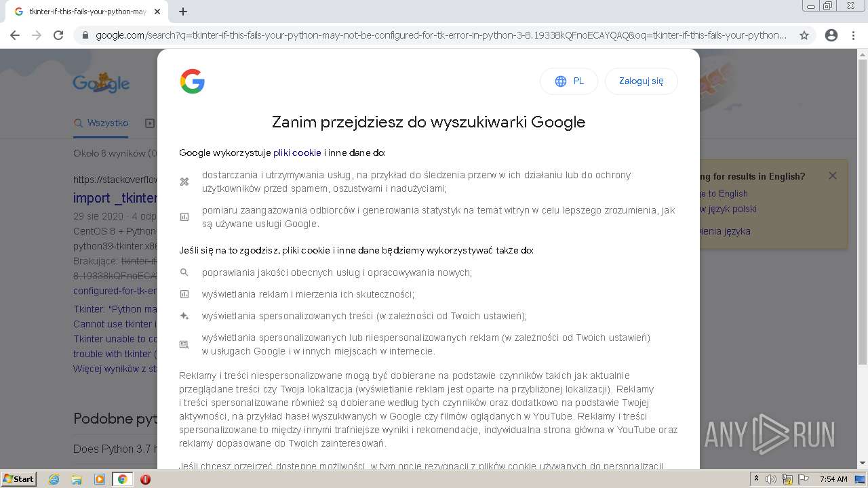Click the padlock site info icon
Screen dimensions: 868x488
pyautogui.click(x=85, y=35)
